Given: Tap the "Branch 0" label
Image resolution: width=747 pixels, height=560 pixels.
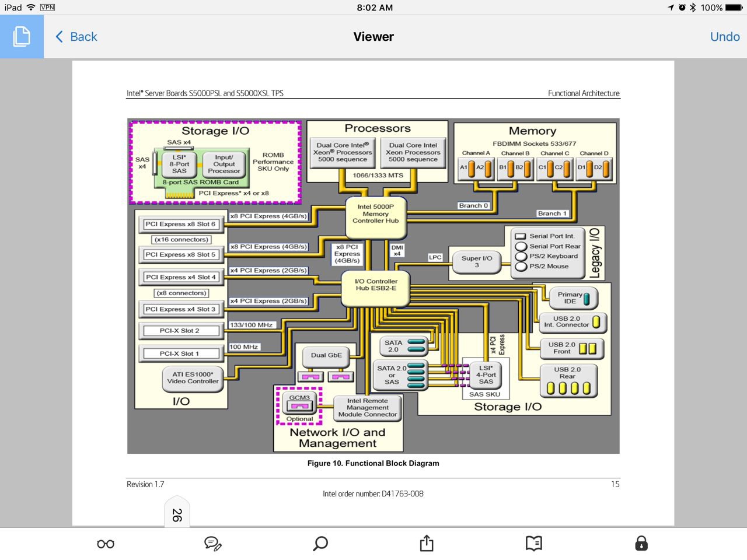Looking at the screenshot, I should click(x=473, y=206).
